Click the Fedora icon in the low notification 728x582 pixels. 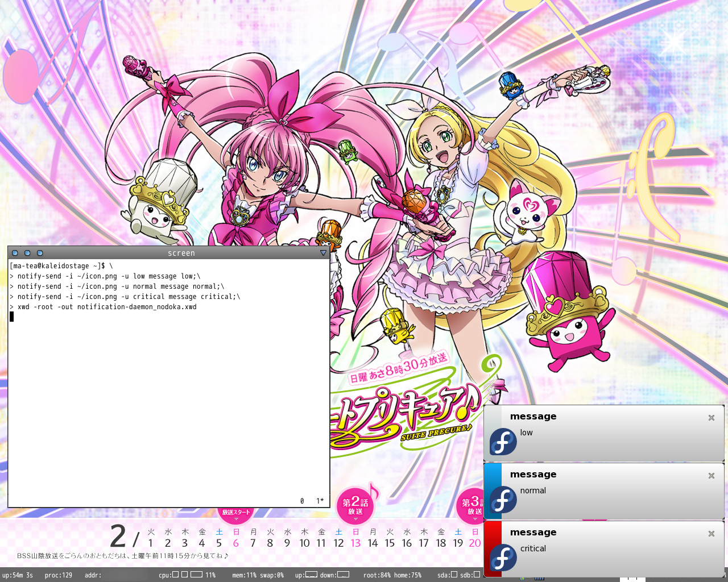503,442
